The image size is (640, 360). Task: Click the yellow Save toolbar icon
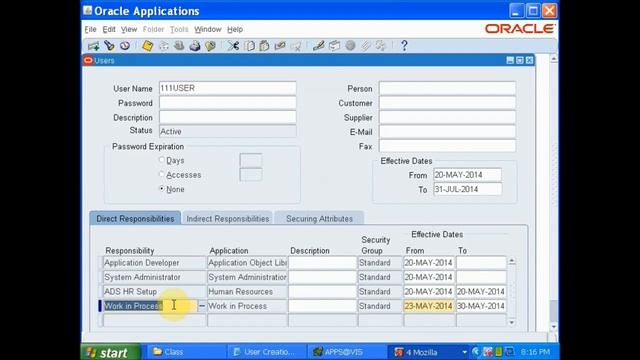(x=147, y=46)
